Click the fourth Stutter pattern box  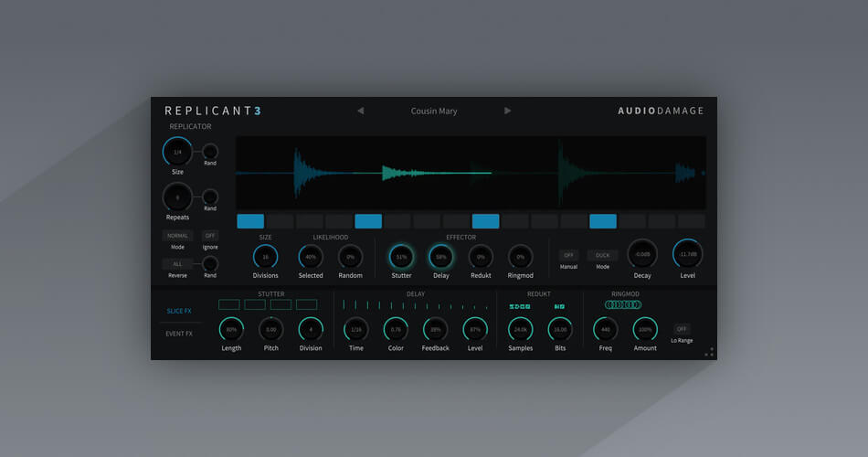306,304
